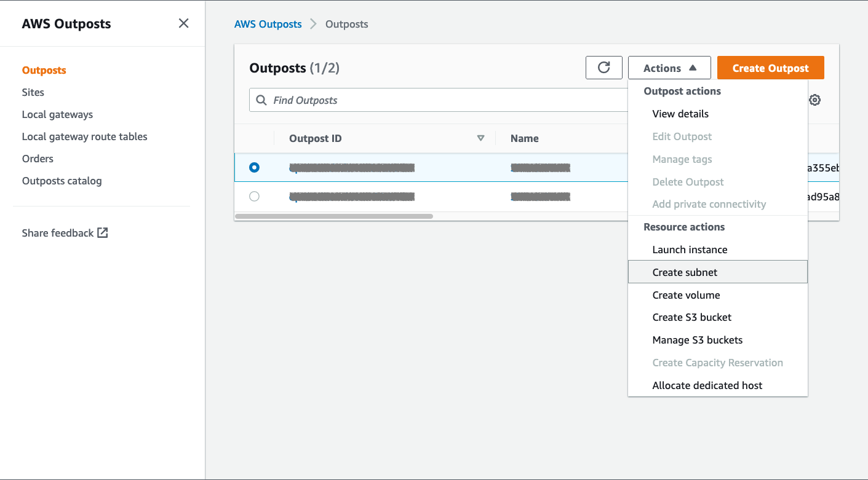Open Sites in the sidebar
This screenshot has width=868, height=480.
pyautogui.click(x=33, y=92)
